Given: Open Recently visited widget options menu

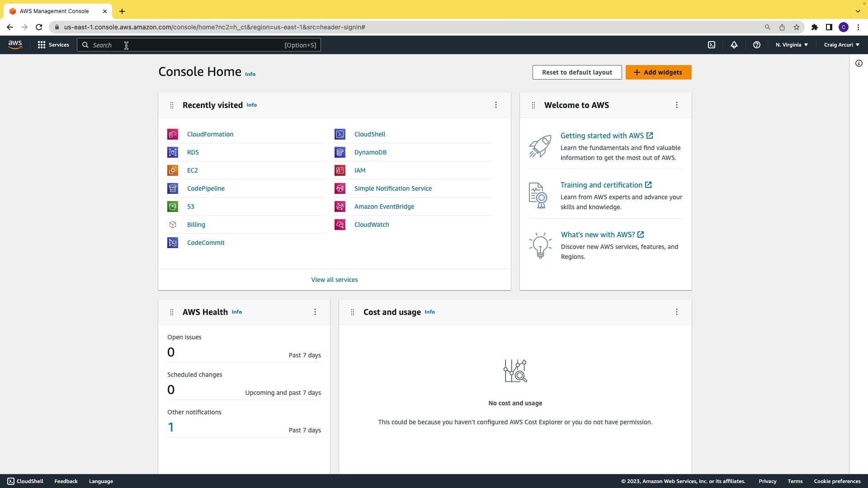Looking at the screenshot, I should (x=496, y=105).
